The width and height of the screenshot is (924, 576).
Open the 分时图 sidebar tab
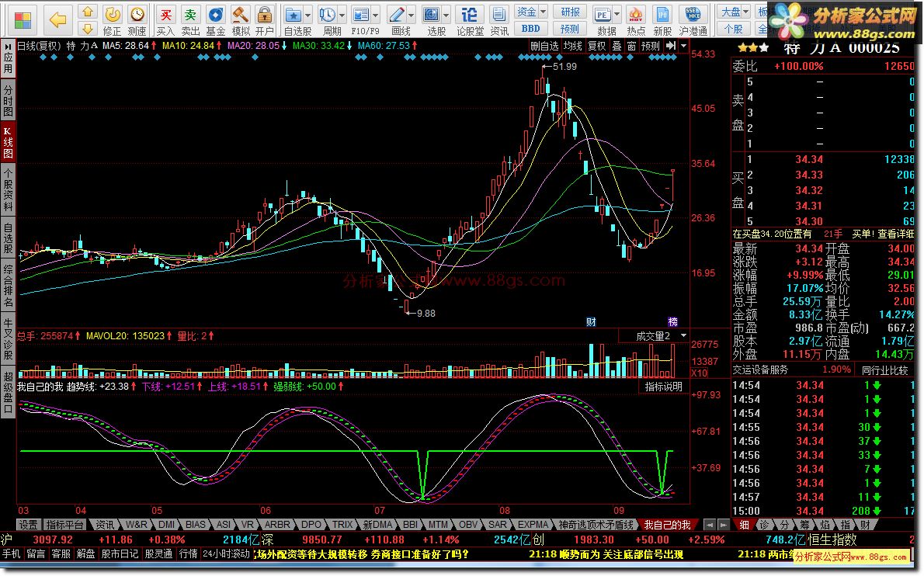(x=8, y=101)
